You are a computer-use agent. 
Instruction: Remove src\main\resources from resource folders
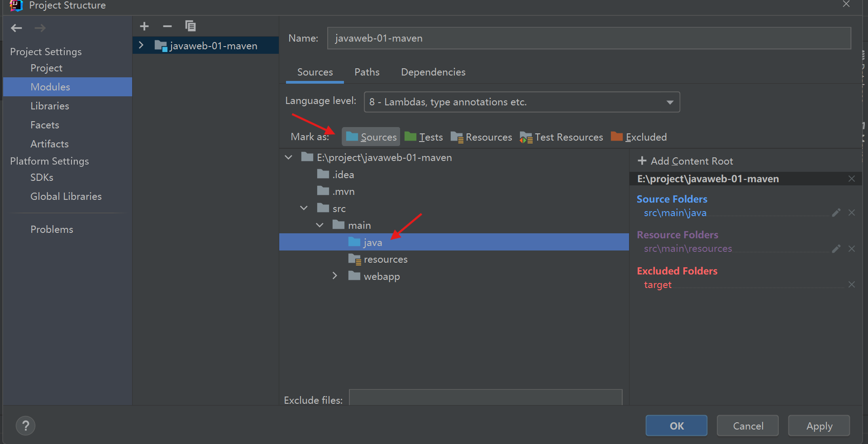(851, 249)
